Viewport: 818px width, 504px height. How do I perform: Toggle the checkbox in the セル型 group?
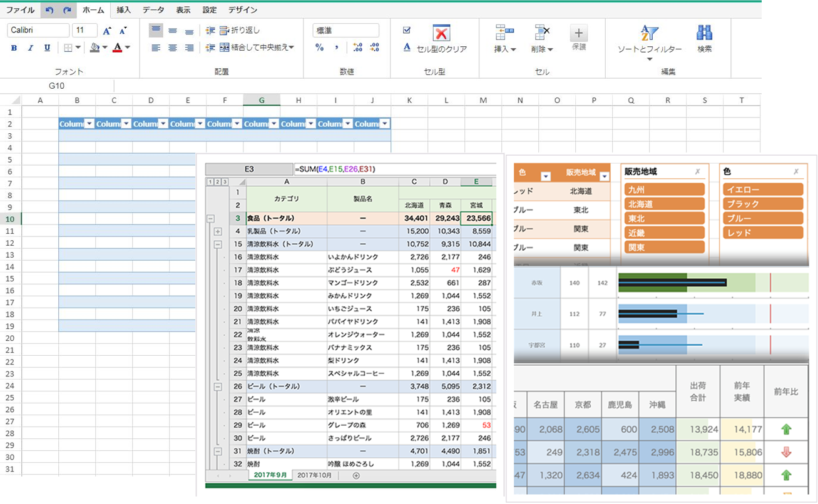407,30
